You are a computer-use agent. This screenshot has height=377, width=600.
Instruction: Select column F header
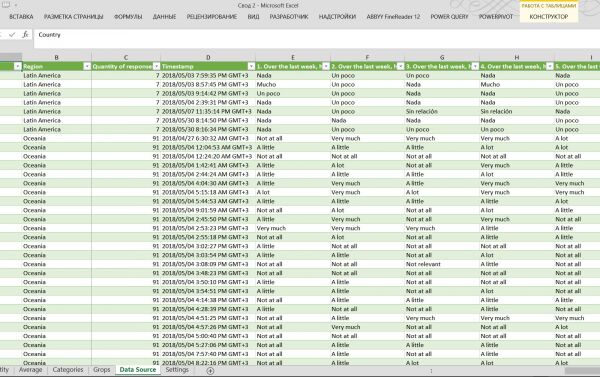[x=367, y=57]
